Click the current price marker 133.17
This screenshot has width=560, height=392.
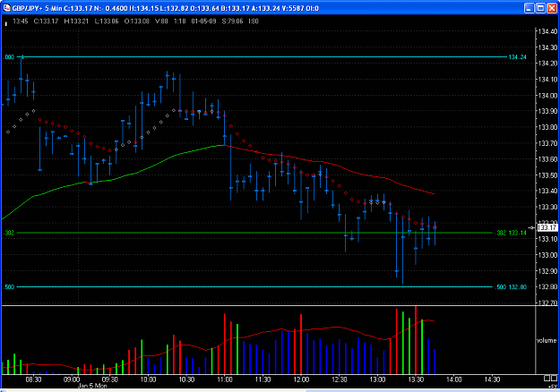coord(547,227)
